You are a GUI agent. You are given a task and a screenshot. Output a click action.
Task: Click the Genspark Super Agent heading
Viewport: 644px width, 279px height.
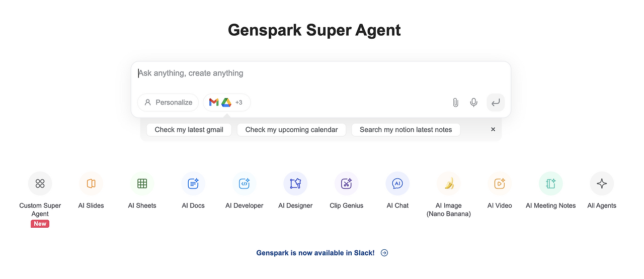click(314, 30)
